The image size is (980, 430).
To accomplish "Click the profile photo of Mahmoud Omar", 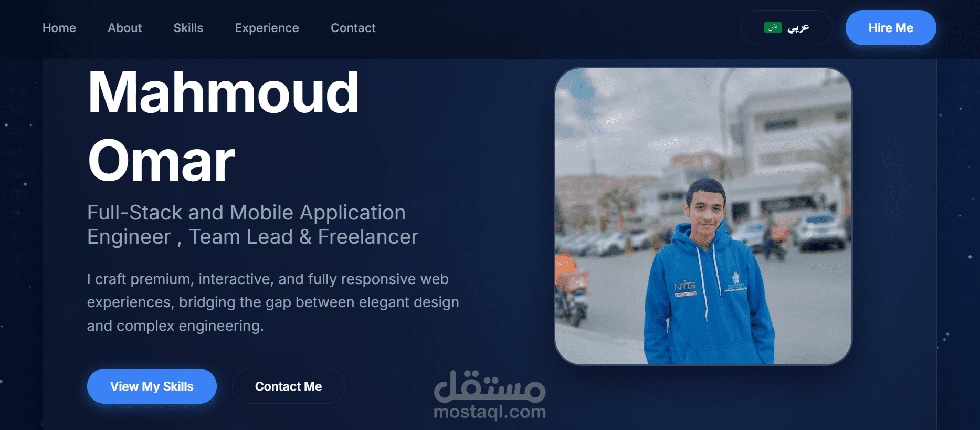I will [x=703, y=216].
